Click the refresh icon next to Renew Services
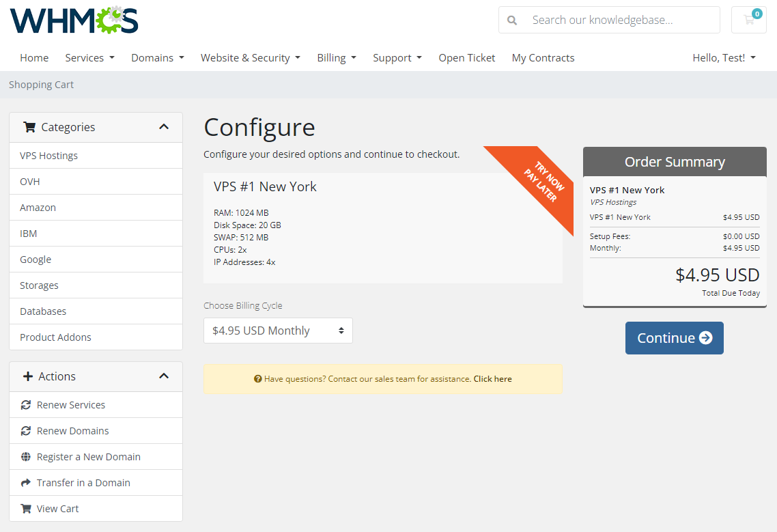Viewport: 777px width, 532px height. click(26, 404)
